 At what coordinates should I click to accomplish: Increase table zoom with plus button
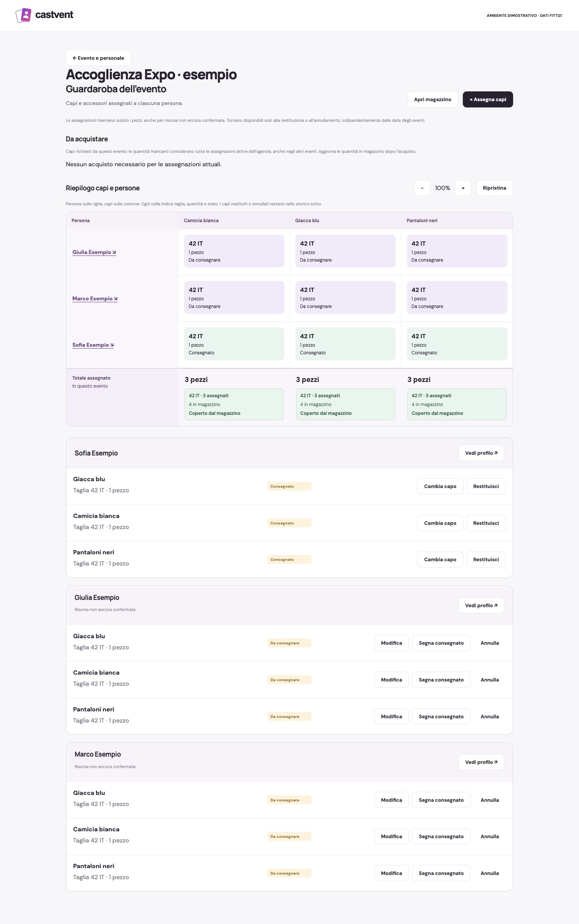[x=463, y=188]
